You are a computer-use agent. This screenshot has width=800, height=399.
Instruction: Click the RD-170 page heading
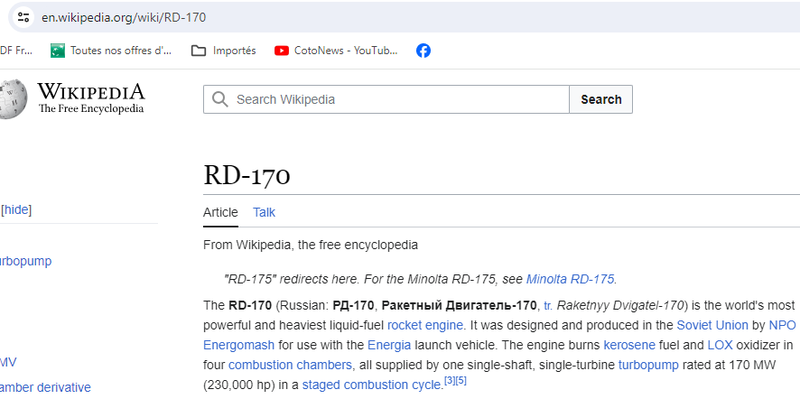coord(247,175)
